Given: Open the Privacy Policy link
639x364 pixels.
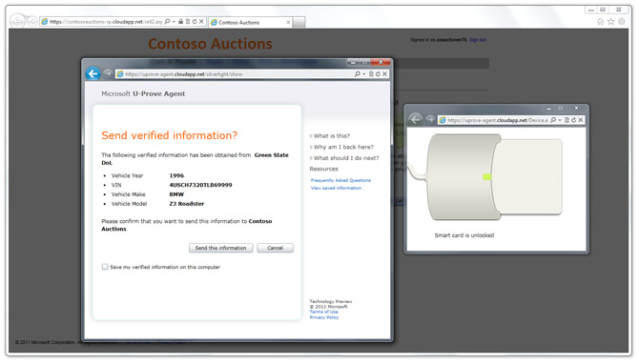Looking at the screenshot, I should [324, 317].
